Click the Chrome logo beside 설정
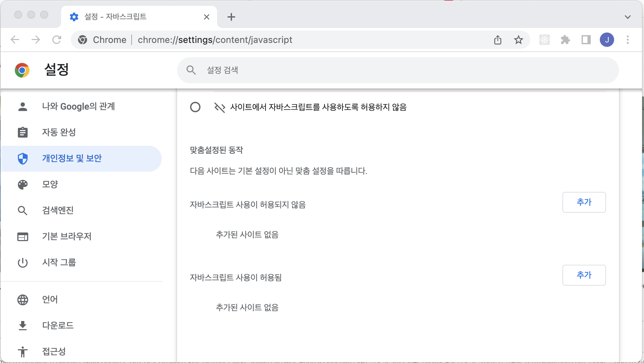The height and width of the screenshot is (363, 644). 22,70
